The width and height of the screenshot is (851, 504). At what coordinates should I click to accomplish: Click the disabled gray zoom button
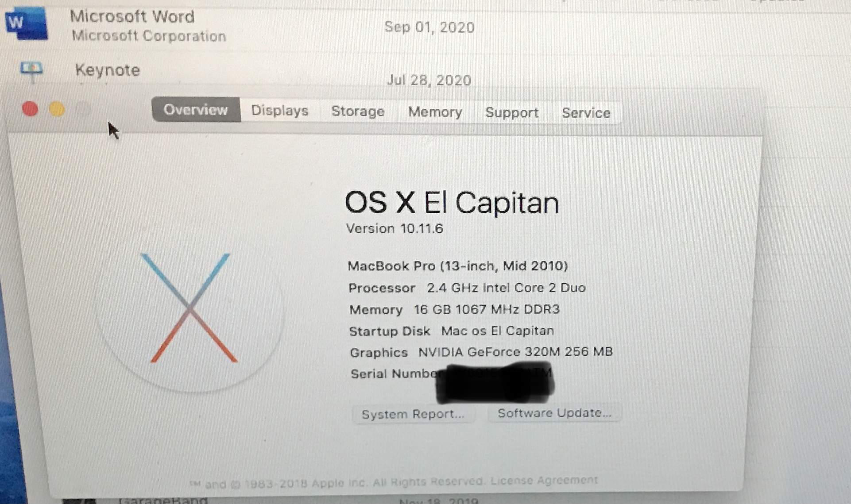[83, 109]
